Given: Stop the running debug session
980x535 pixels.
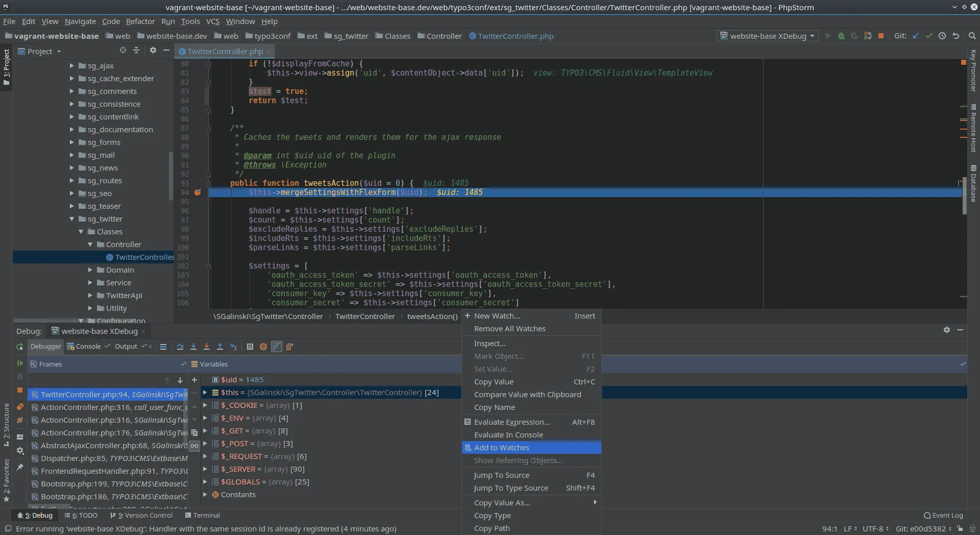Looking at the screenshot, I should click(881, 36).
